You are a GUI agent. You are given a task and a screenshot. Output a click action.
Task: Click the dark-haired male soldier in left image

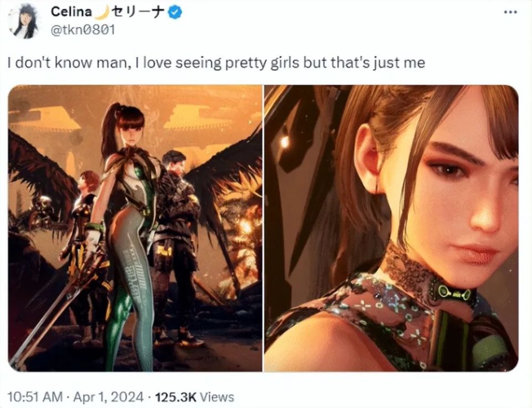176,221
